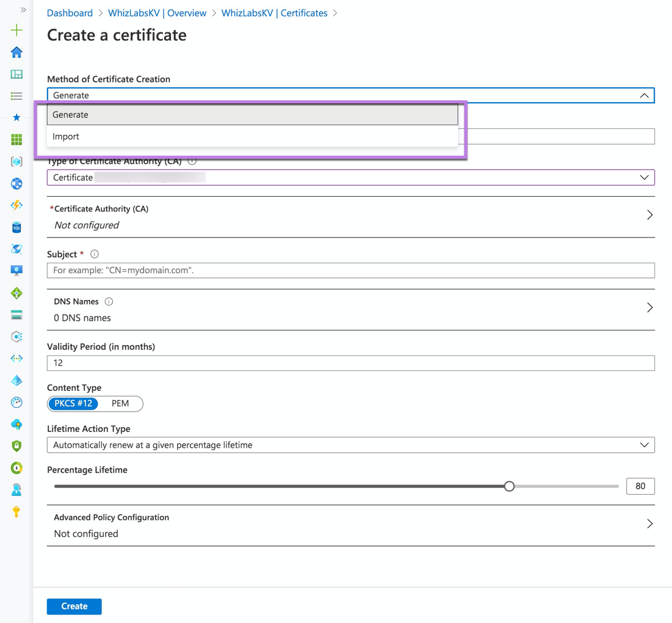The height and width of the screenshot is (623, 672).
Task: Expand Advanced Policy Configuration row
Action: [x=350, y=525]
